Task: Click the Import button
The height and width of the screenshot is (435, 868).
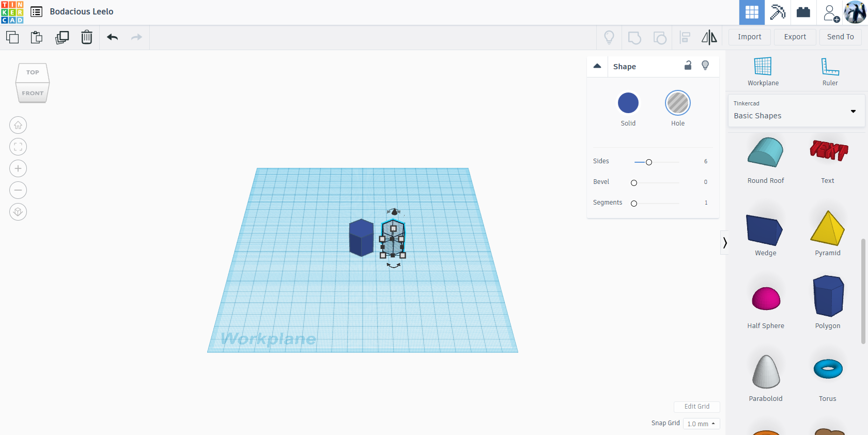Action: tap(750, 37)
